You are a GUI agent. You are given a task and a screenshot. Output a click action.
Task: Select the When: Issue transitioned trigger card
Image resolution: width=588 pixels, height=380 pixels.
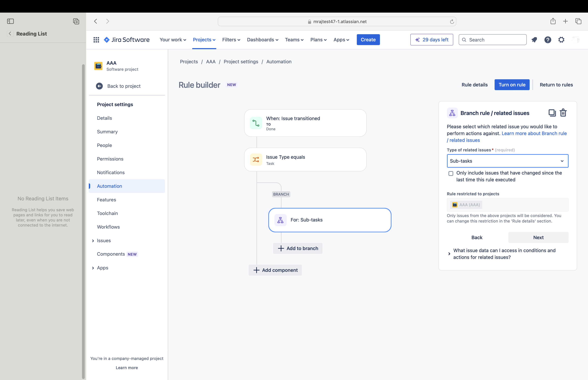(305, 123)
